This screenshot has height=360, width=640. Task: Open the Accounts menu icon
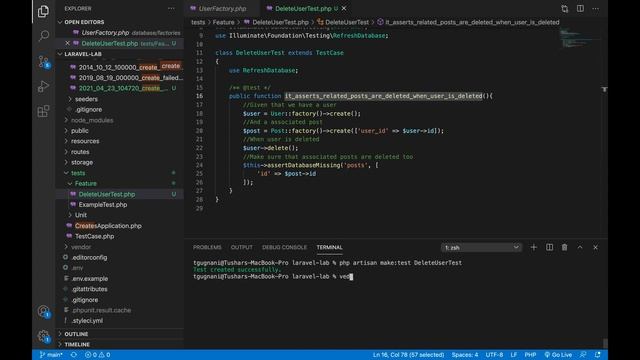43,311
